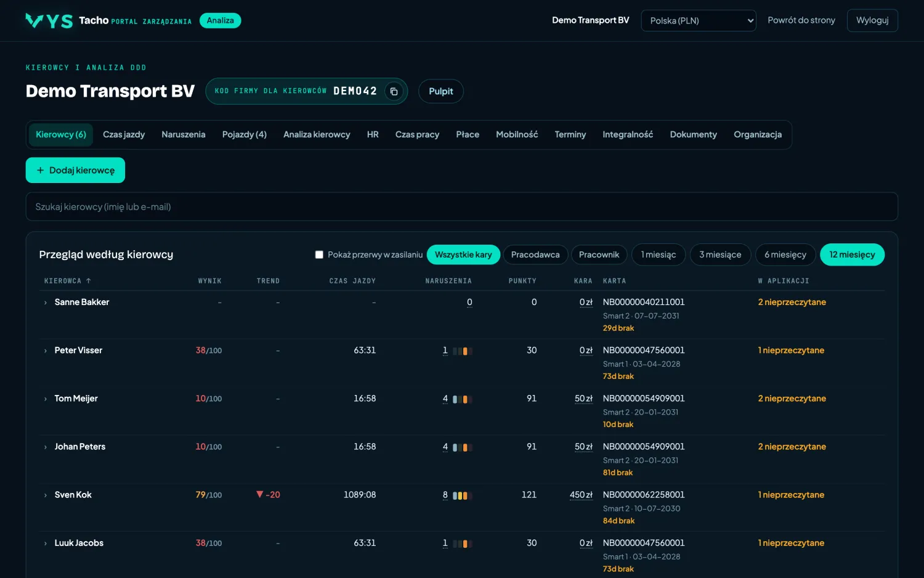The width and height of the screenshot is (924, 578).
Task: Open Sanne Bakker unread messages link
Action: pos(792,302)
